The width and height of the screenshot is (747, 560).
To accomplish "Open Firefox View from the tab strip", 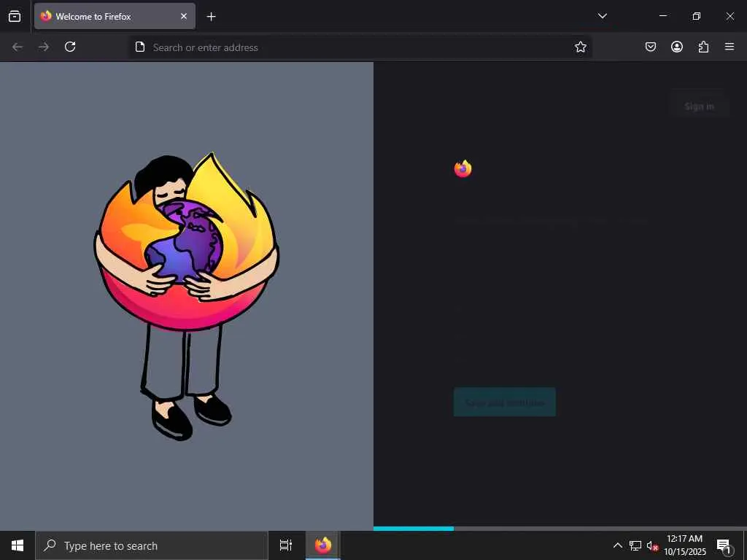I will click(x=15, y=16).
